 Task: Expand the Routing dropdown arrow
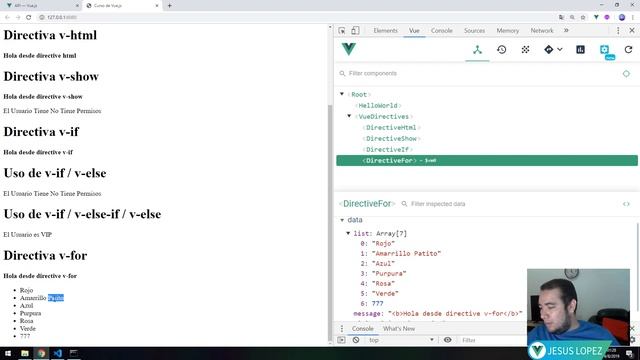tap(560, 49)
